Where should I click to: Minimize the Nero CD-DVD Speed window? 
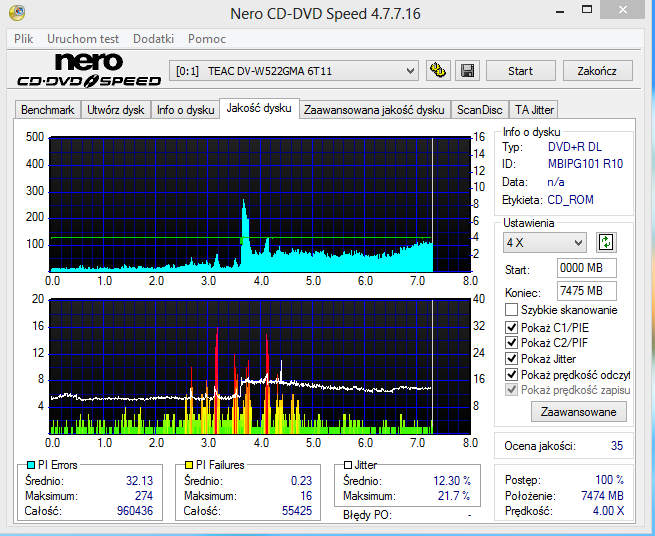[560, 10]
